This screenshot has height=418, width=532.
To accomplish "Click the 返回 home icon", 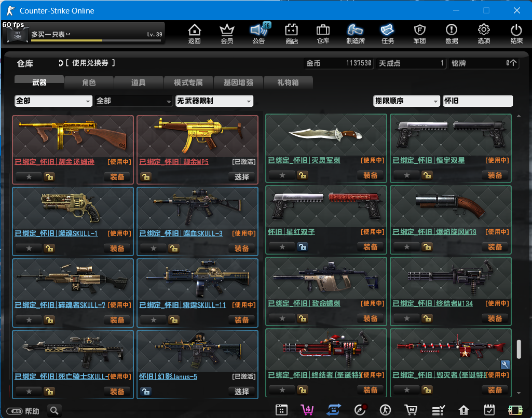I will (195, 34).
